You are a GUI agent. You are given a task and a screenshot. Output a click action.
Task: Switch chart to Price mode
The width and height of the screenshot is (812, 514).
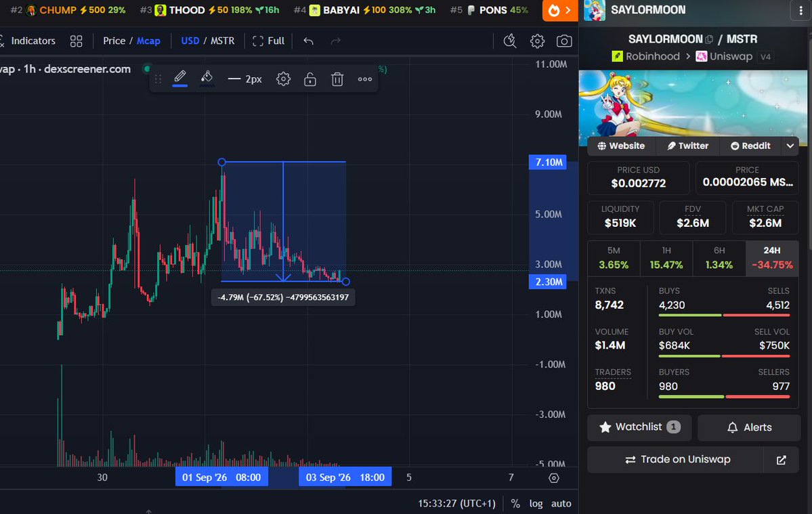pyautogui.click(x=114, y=41)
